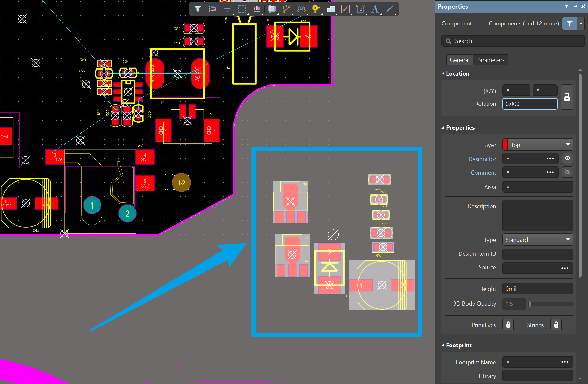Image resolution: width=588 pixels, height=384 pixels.
Task: Switch to the Parameters tab
Action: pyautogui.click(x=490, y=60)
